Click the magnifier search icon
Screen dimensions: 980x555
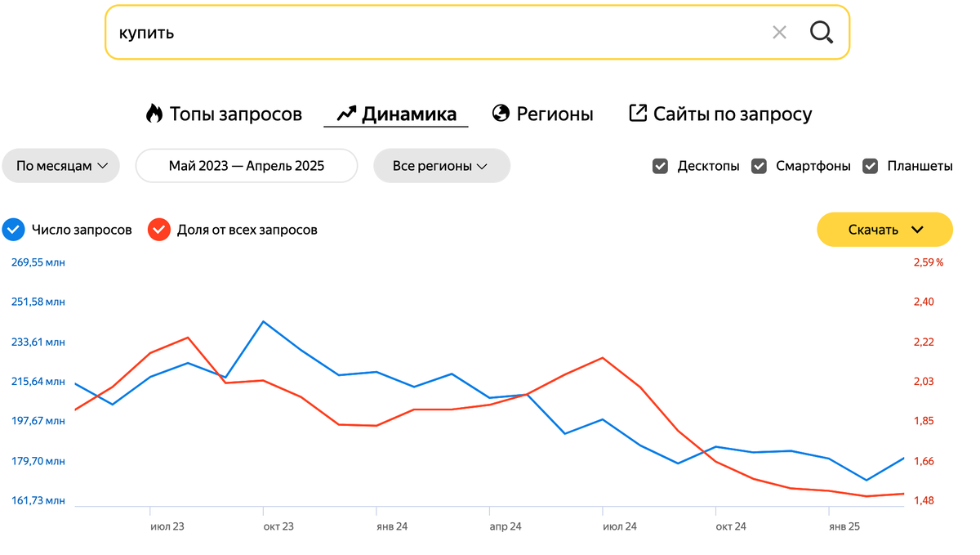coord(822,33)
